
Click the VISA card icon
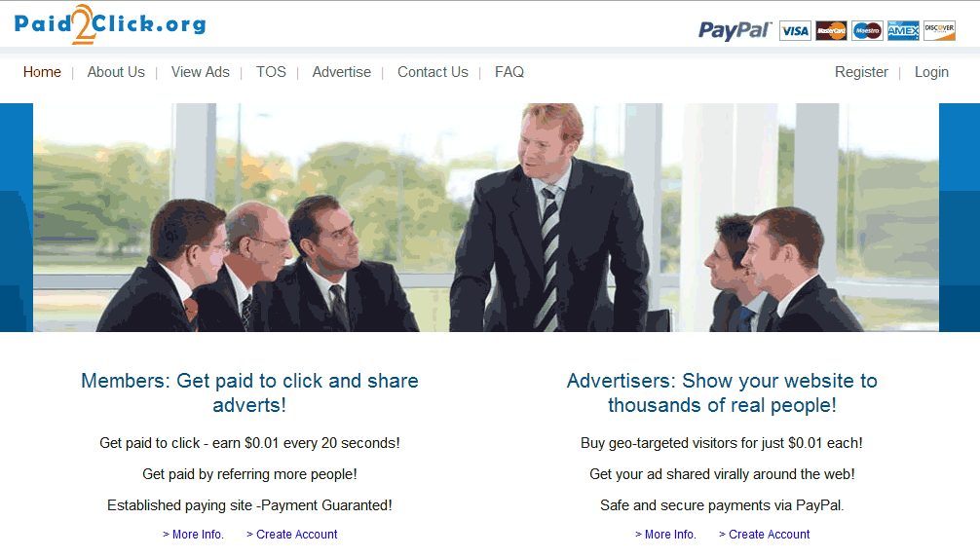click(x=795, y=30)
